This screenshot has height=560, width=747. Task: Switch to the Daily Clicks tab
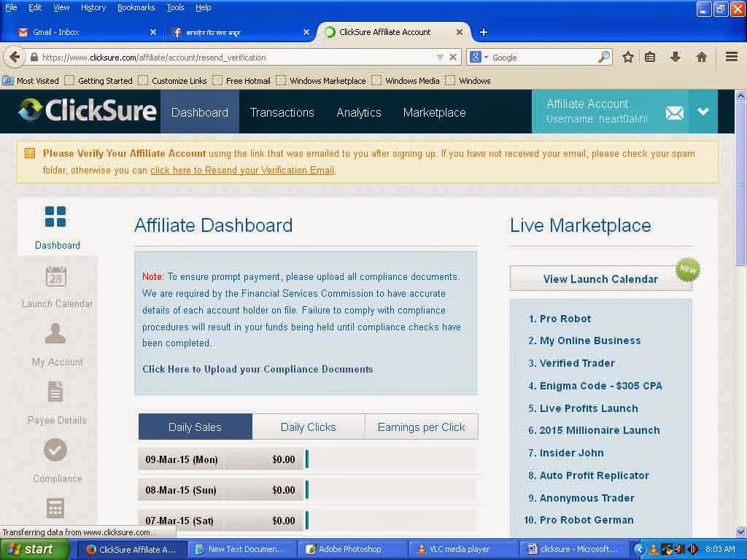pyautogui.click(x=309, y=427)
